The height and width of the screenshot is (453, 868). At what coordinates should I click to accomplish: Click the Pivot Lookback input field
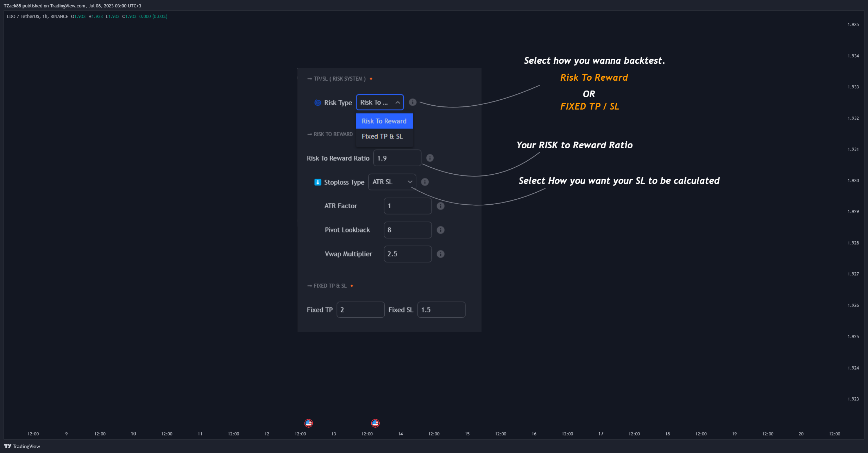(408, 230)
